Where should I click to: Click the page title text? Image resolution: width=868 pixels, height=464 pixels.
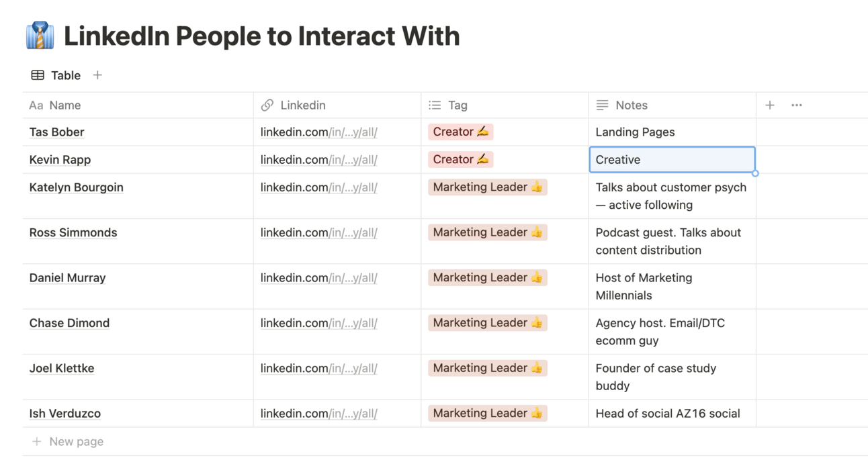tap(261, 36)
